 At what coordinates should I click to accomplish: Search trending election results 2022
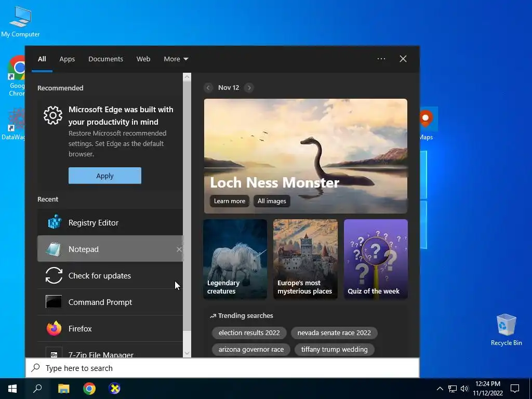pos(249,333)
